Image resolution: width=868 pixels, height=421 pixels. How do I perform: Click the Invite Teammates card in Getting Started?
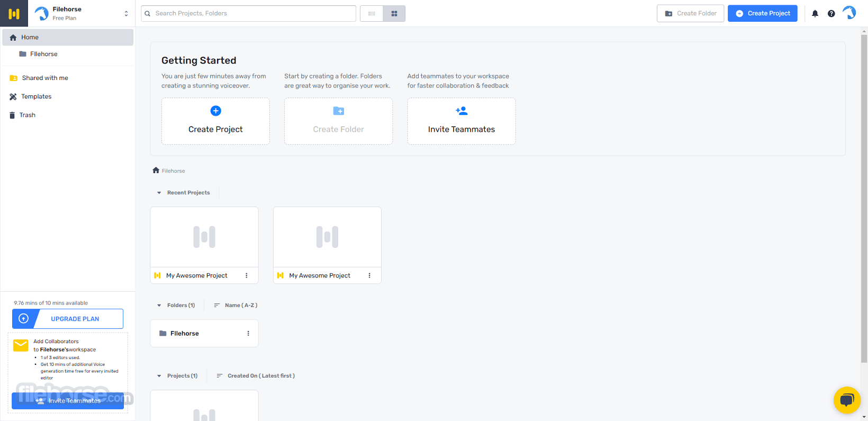click(461, 121)
